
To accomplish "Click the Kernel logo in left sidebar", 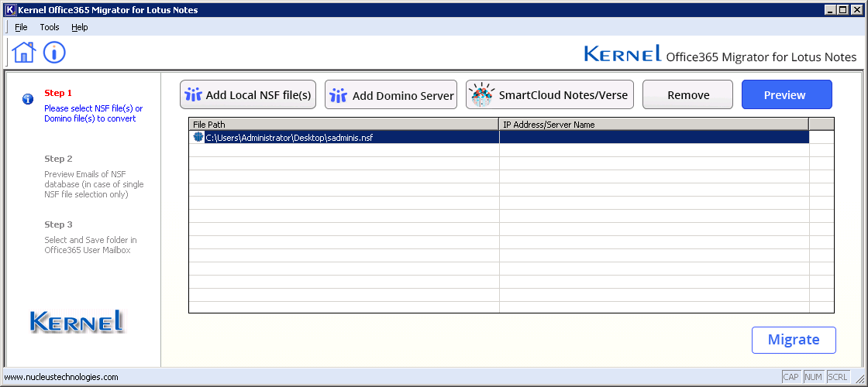I will [77, 322].
